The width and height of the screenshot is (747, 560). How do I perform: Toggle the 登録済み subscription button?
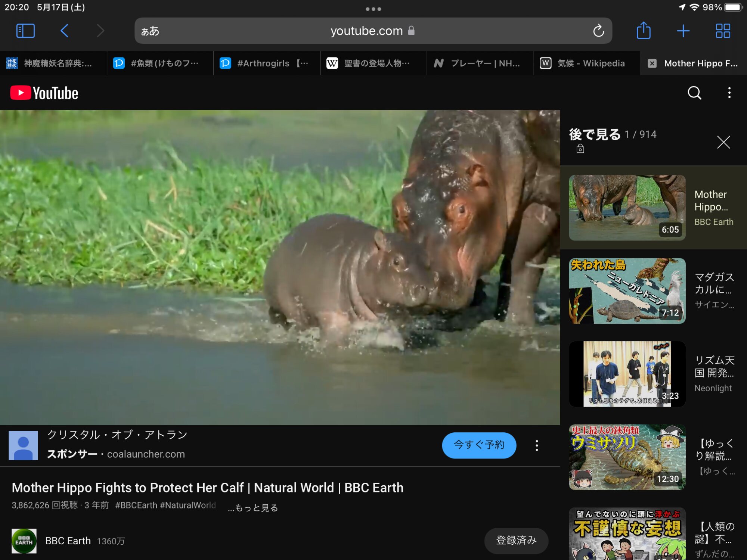[516, 540]
